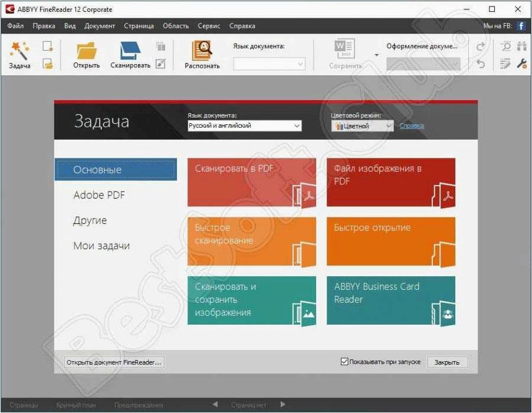Screen dimensions: 532x413
Task: Click Открыть документ FineReader button
Action: [x=114, y=362]
